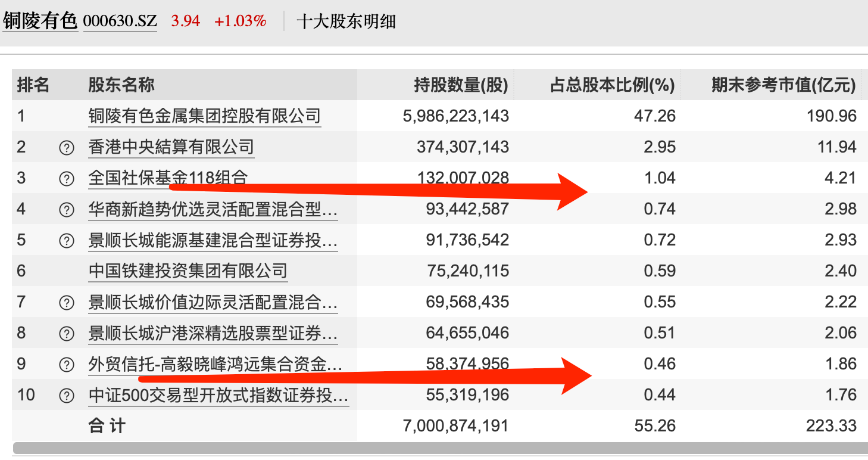This screenshot has width=868, height=460.
Task: Select market value 190.96
Action: [832, 116]
